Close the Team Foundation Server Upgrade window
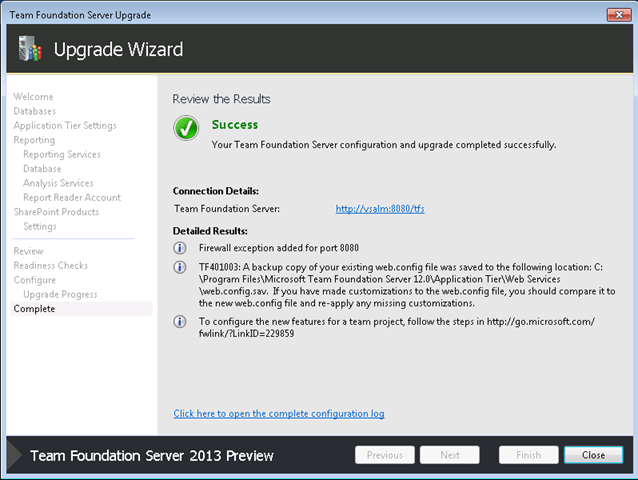638x480 pixels. tap(619, 15)
